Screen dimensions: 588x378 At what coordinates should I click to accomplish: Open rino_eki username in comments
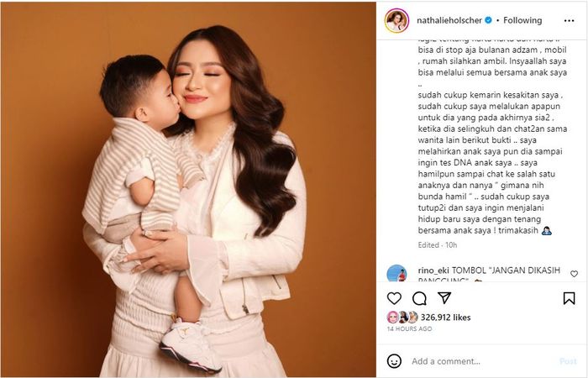tap(433, 270)
